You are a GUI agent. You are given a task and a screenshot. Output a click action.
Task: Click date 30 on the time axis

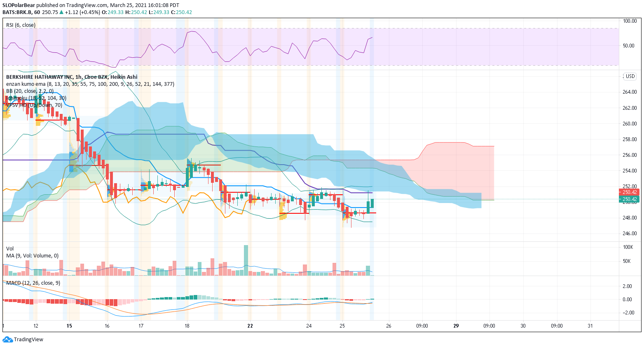click(523, 326)
